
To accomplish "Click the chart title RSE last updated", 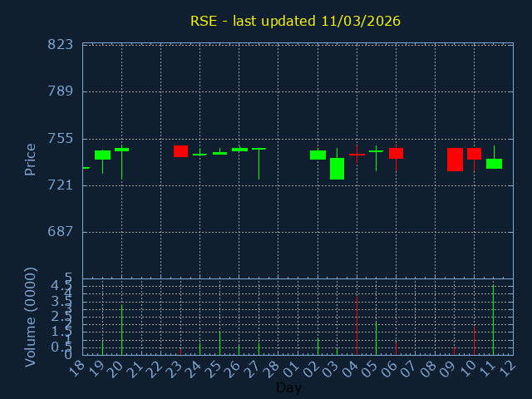I will pos(295,21).
